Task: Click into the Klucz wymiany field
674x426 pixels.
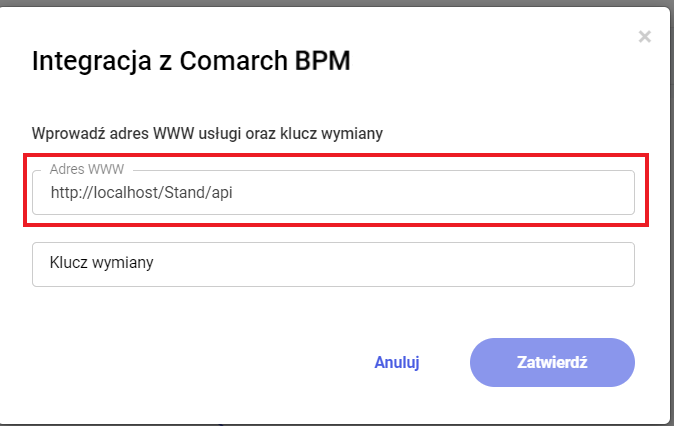Action: pos(333,264)
